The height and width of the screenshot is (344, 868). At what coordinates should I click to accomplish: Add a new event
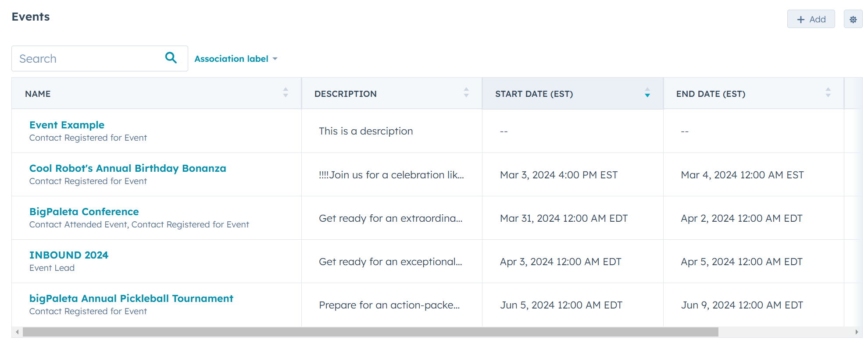tap(811, 19)
